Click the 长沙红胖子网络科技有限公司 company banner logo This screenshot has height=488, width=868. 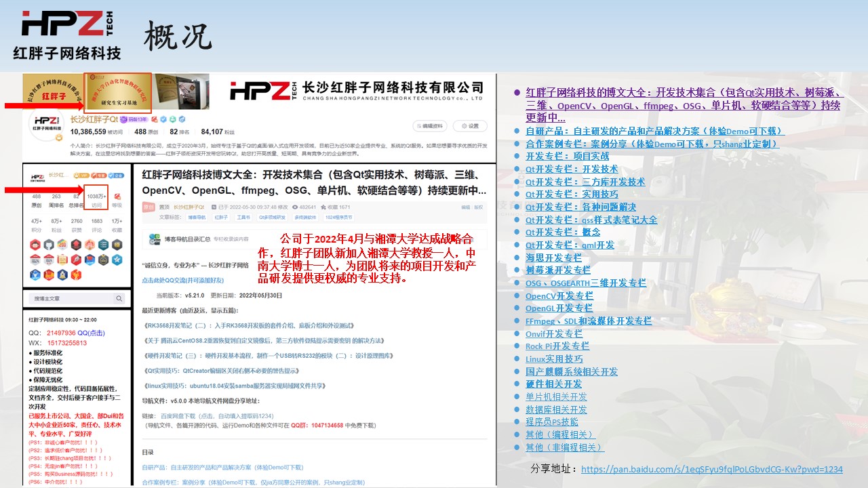[356, 91]
